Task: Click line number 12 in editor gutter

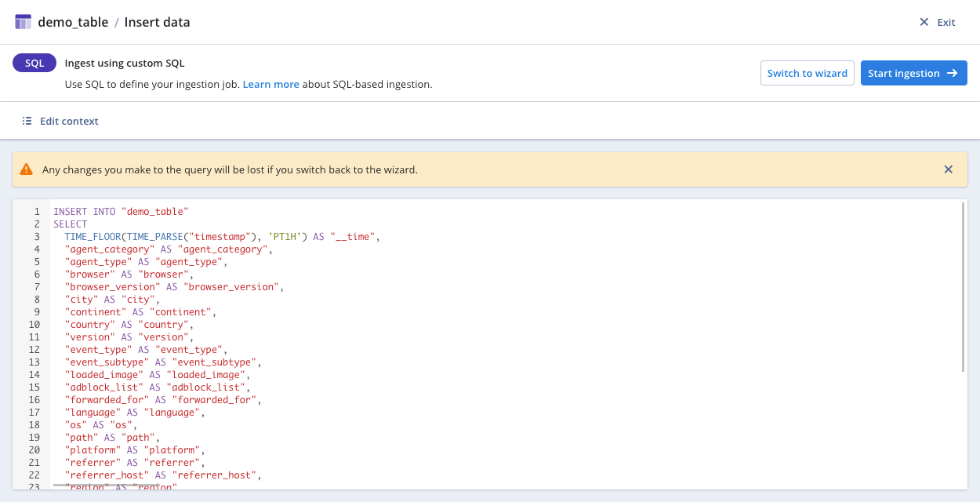Action: pyautogui.click(x=34, y=350)
